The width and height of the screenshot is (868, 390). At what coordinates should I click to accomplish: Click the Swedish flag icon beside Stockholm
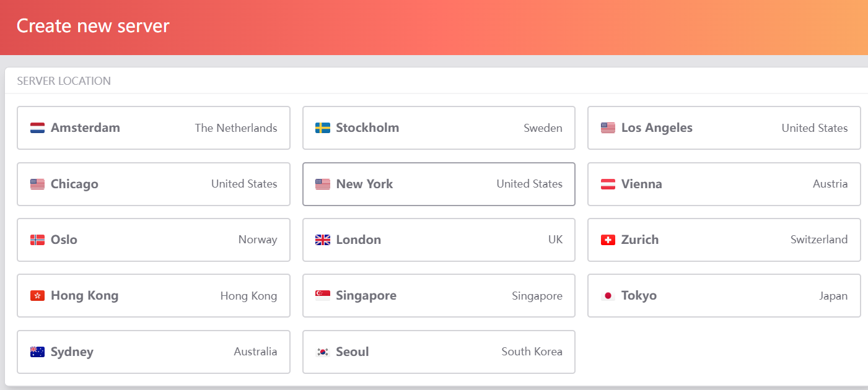pyautogui.click(x=322, y=128)
